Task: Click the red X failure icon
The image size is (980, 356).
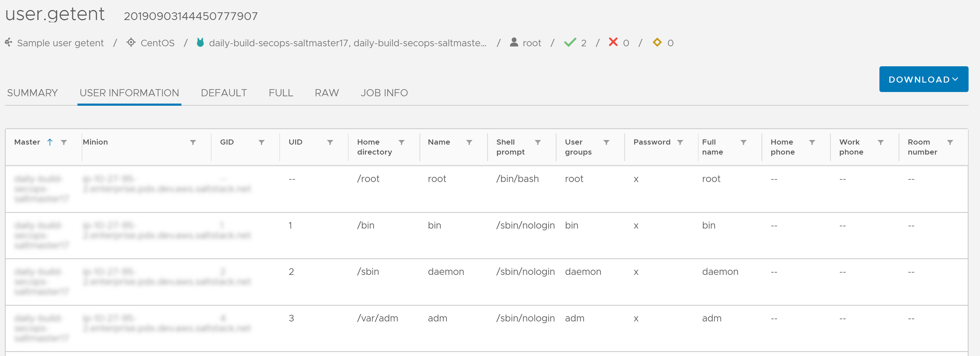Action: (614, 43)
